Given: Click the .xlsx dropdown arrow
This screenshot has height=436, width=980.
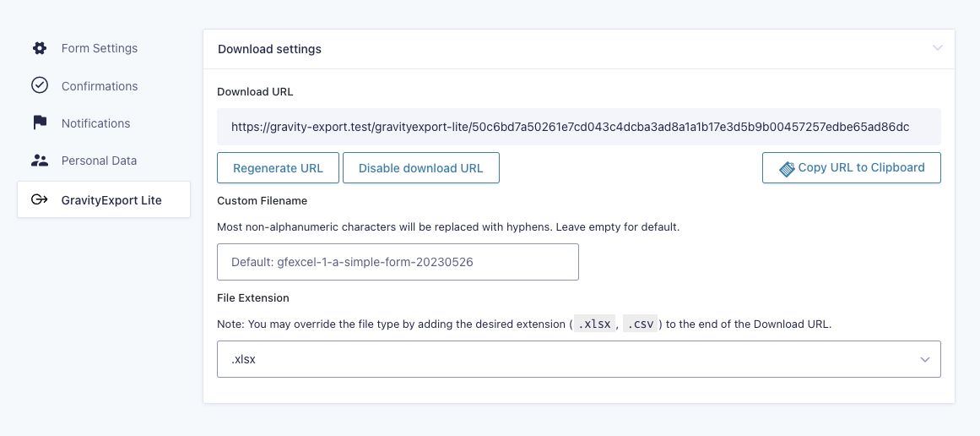Looking at the screenshot, I should coord(924,360).
